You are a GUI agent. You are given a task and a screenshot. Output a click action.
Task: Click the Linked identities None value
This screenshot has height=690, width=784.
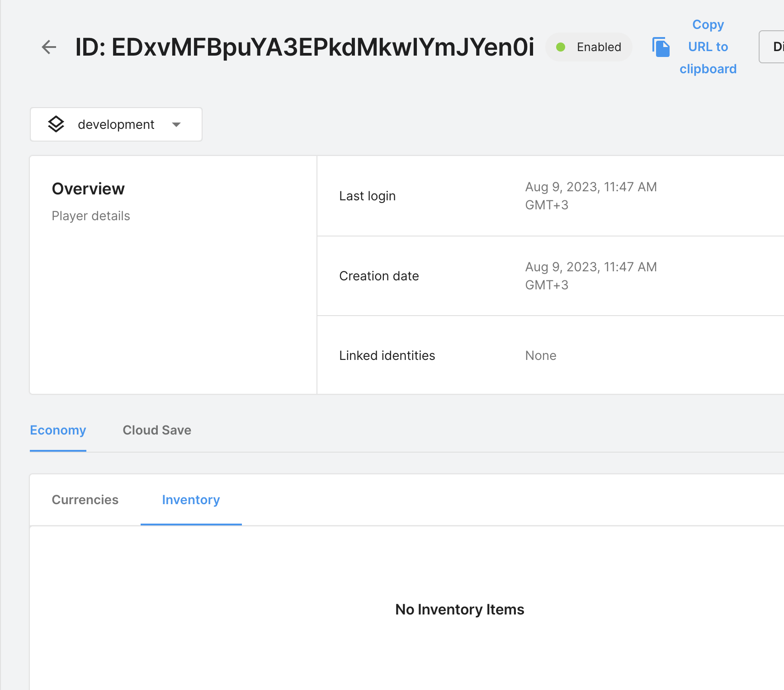click(x=541, y=355)
